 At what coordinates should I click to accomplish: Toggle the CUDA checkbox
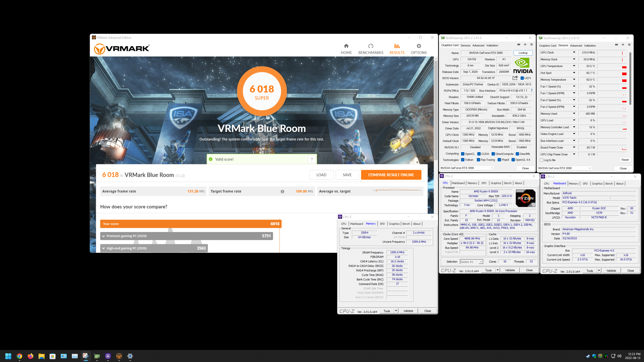point(479,154)
